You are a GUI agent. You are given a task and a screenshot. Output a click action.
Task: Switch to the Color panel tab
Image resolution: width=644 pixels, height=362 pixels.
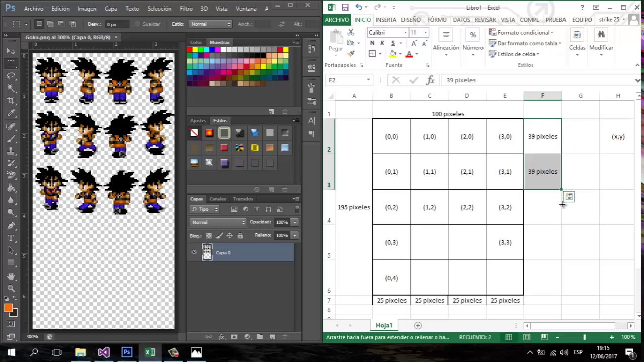(x=196, y=42)
